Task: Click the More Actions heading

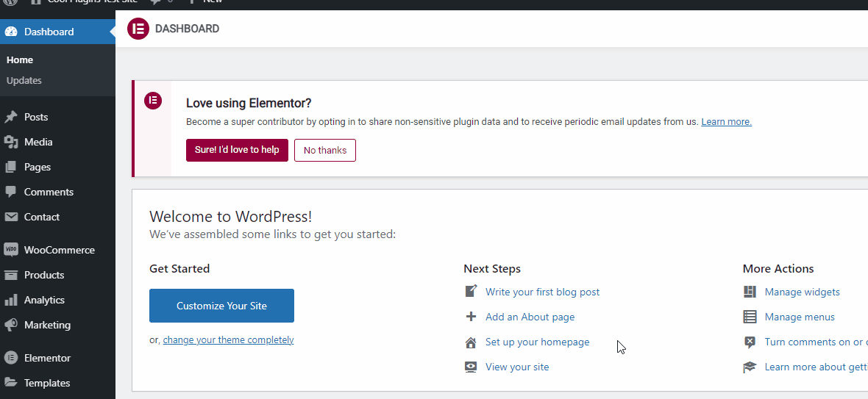Action: [x=778, y=269]
